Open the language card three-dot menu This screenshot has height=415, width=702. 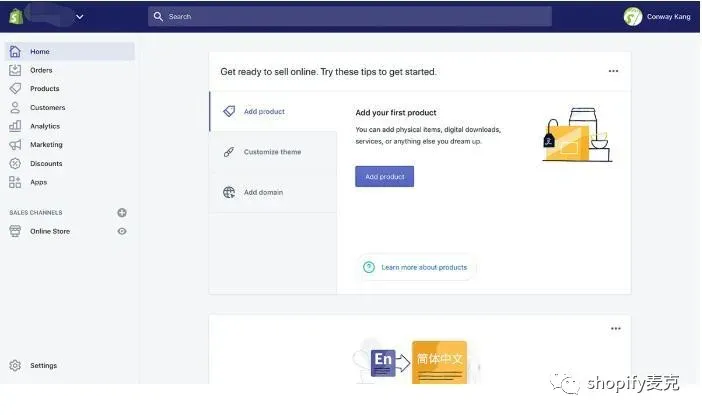[x=615, y=329]
